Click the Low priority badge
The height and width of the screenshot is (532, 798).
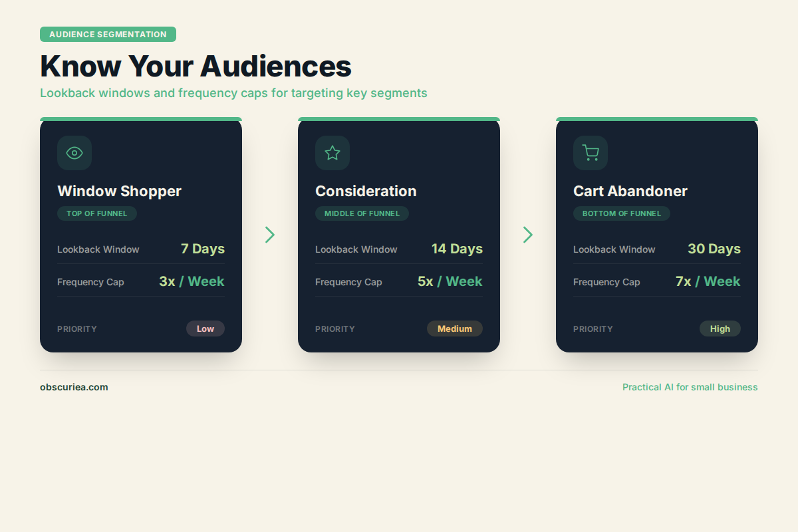(205, 329)
